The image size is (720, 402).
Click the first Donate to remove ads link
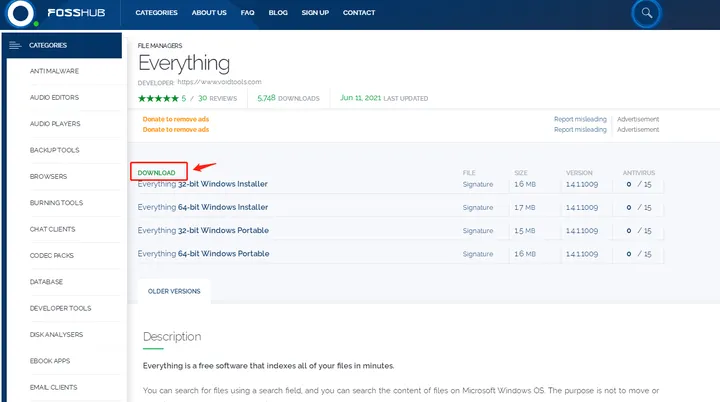pos(176,119)
